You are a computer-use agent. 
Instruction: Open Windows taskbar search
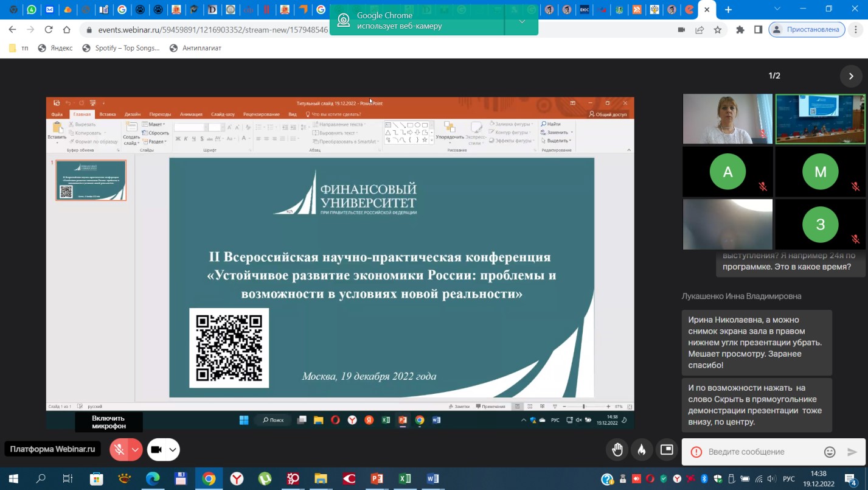coord(41,479)
